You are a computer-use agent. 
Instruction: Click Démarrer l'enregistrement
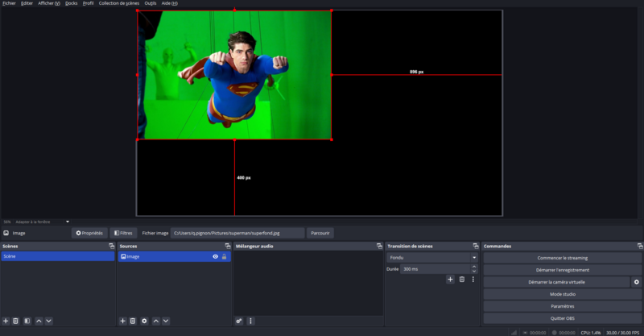(562, 270)
